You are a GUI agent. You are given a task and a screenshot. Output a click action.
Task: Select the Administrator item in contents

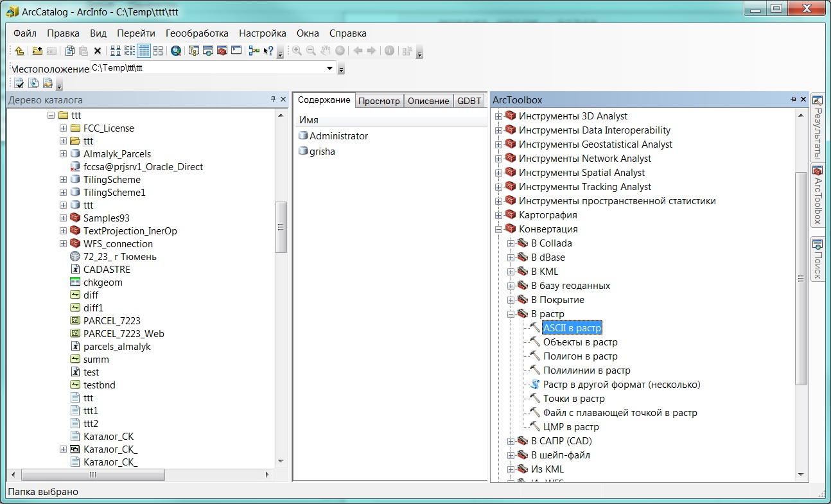pos(338,136)
